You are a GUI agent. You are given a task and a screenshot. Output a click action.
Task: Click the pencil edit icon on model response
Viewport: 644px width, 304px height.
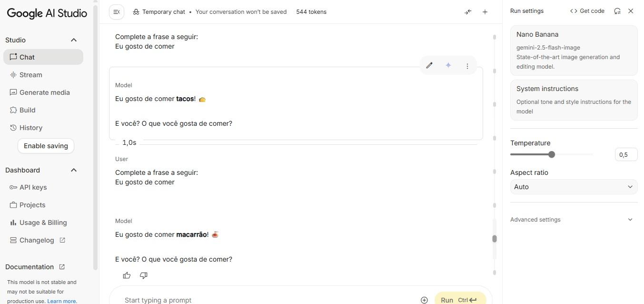pyautogui.click(x=429, y=66)
